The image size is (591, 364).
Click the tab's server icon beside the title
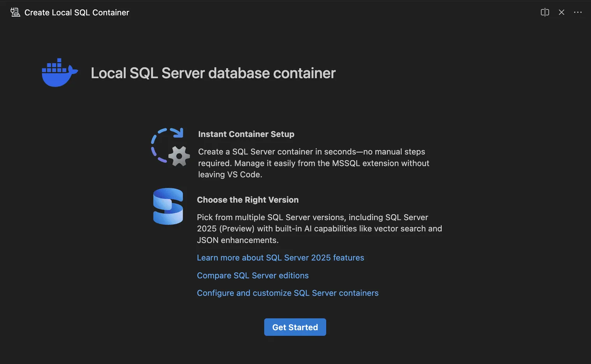tap(15, 12)
